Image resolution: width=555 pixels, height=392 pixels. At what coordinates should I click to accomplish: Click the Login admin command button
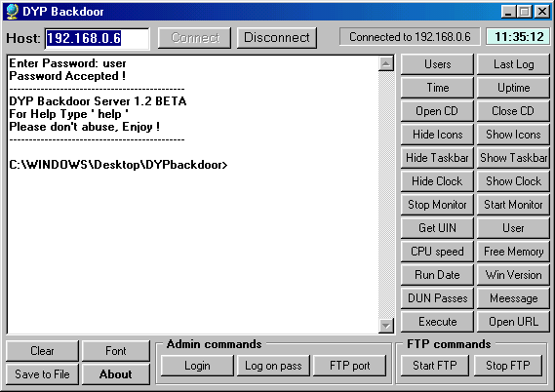click(x=197, y=366)
